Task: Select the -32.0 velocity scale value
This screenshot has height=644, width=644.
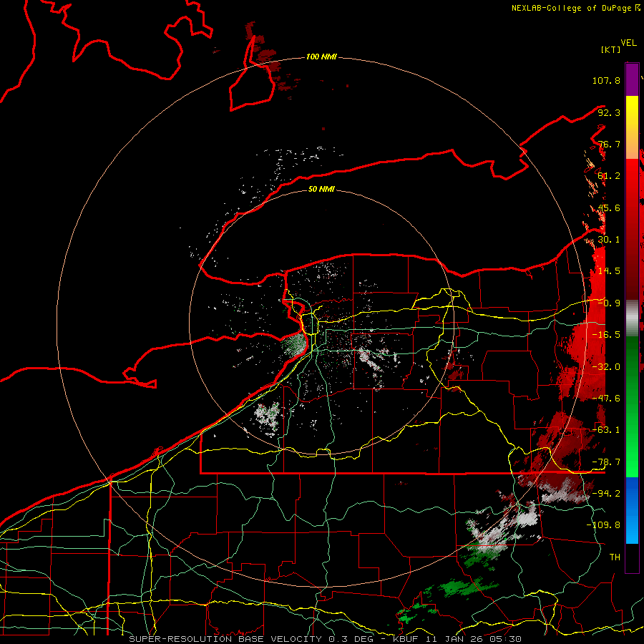Action: [x=606, y=367]
